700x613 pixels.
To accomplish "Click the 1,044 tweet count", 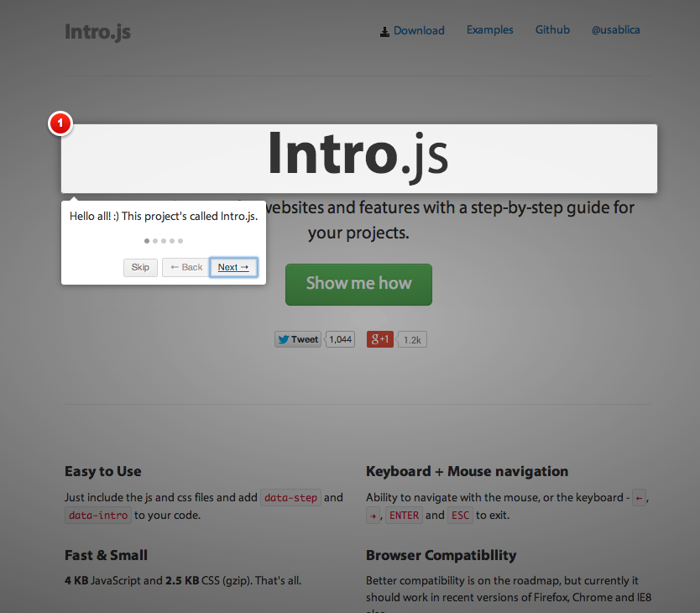I will [339, 339].
